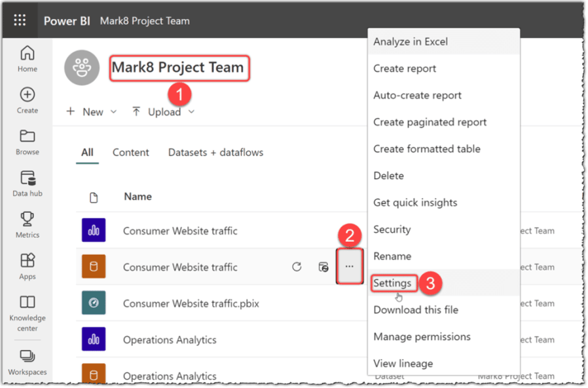Image resolution: width=588 pixels, height=388 pixels.
Task: Open the Consumer Website traffic report name
Action: click(180, 231)
